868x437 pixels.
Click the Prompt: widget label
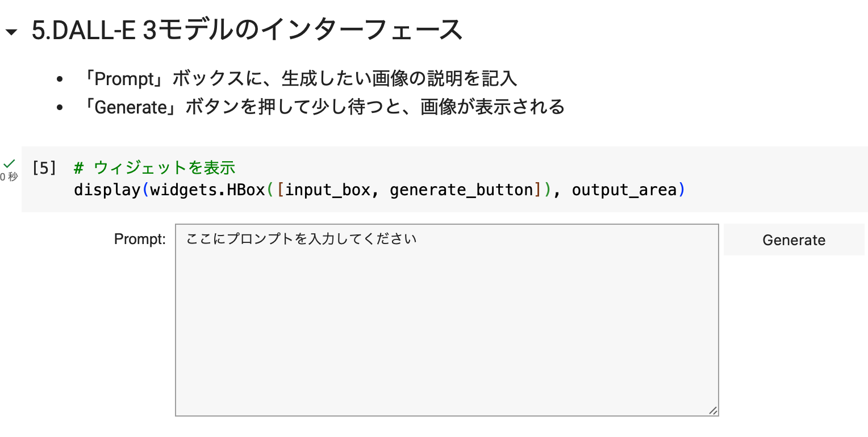140,239
